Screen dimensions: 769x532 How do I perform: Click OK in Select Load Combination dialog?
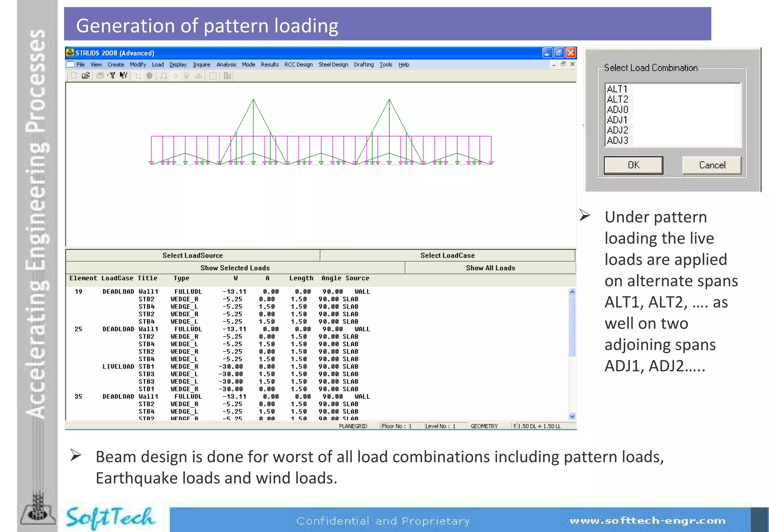pos(633,165)
